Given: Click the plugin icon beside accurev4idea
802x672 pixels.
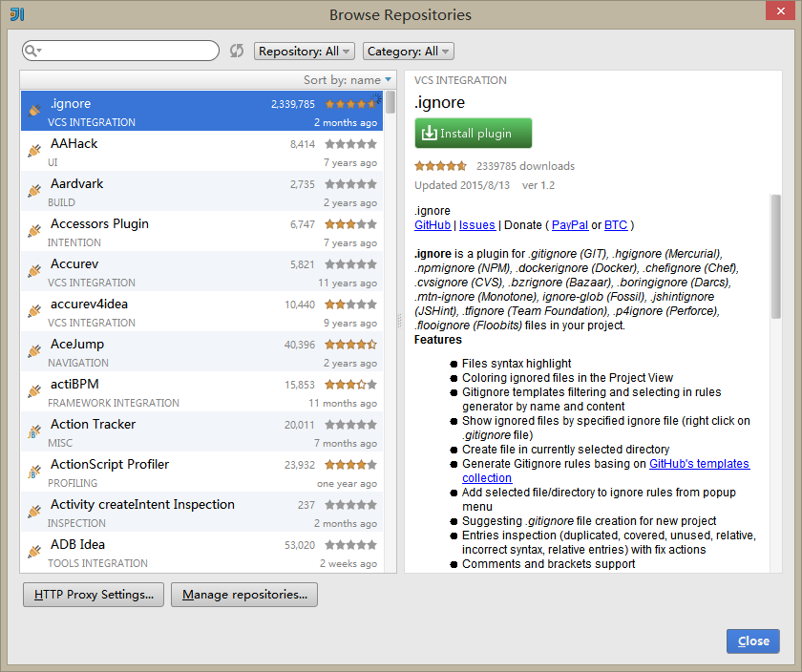Looking at the screenshot, I should pyautogui.click(x=34, y=310).
